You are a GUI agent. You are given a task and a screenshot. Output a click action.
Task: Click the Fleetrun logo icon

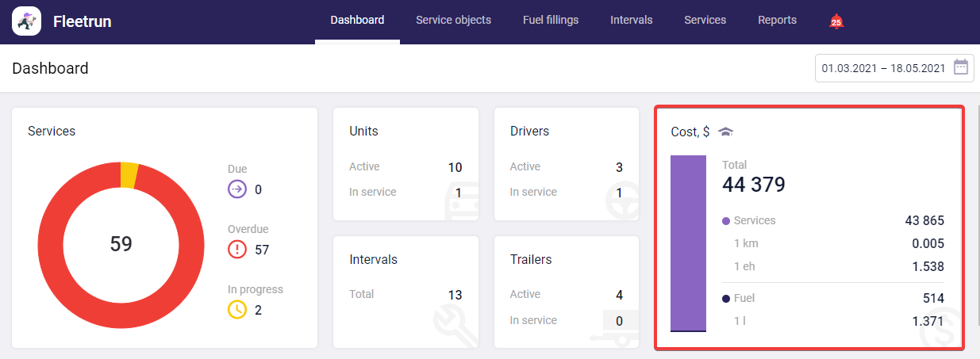[x=26, y=21]
